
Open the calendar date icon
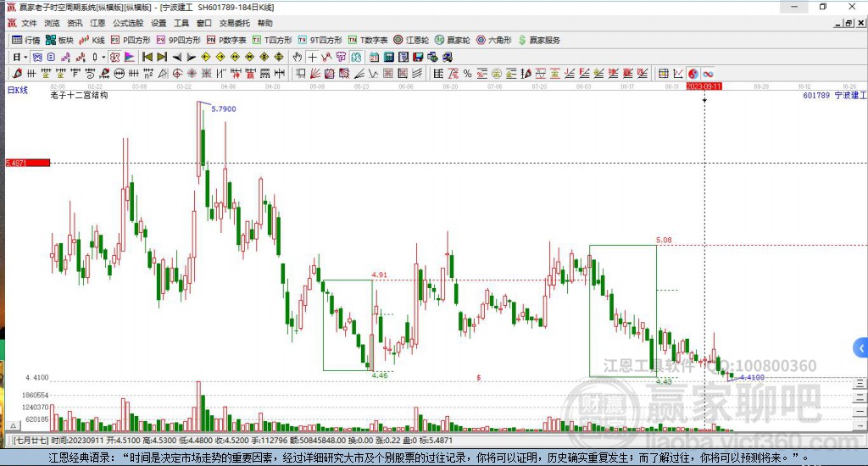point(374,57)
